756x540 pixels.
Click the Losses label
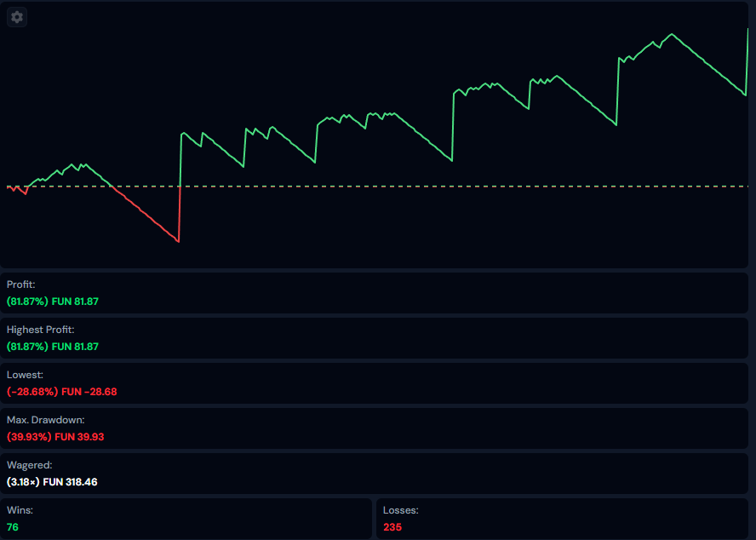point(400,510)
